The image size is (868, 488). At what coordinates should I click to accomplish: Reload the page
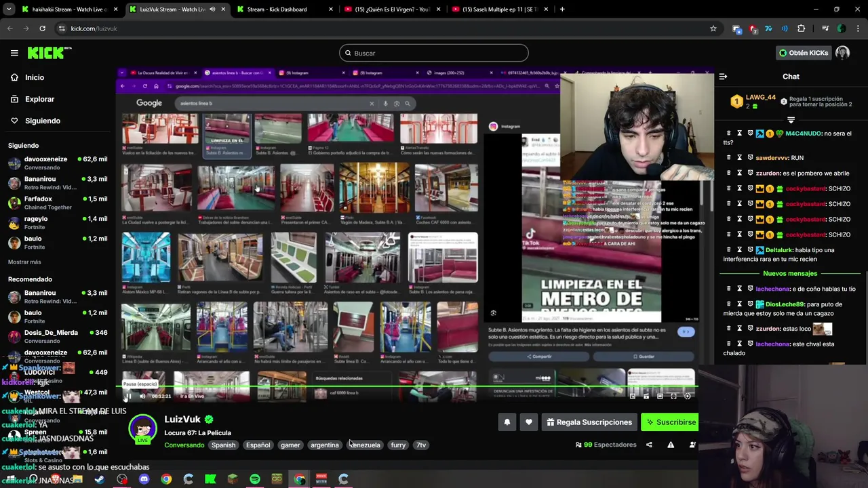[42, 28]
